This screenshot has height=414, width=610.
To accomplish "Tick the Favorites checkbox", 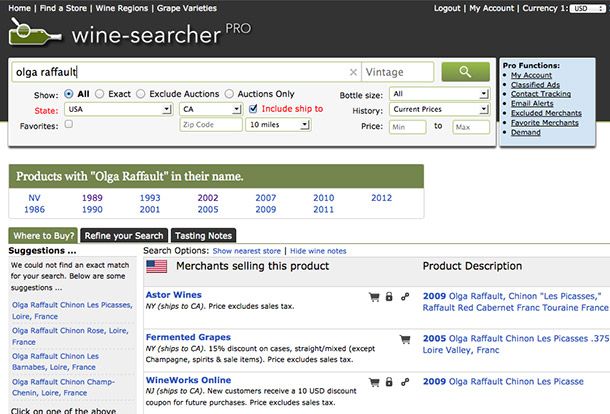I will [68, 125].
